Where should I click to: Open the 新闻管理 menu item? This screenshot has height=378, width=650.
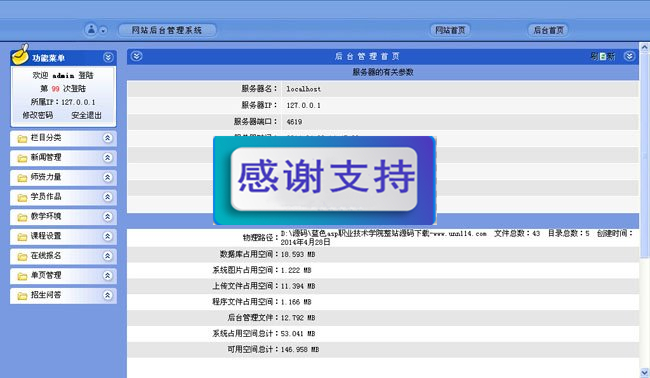coord(46,158)
